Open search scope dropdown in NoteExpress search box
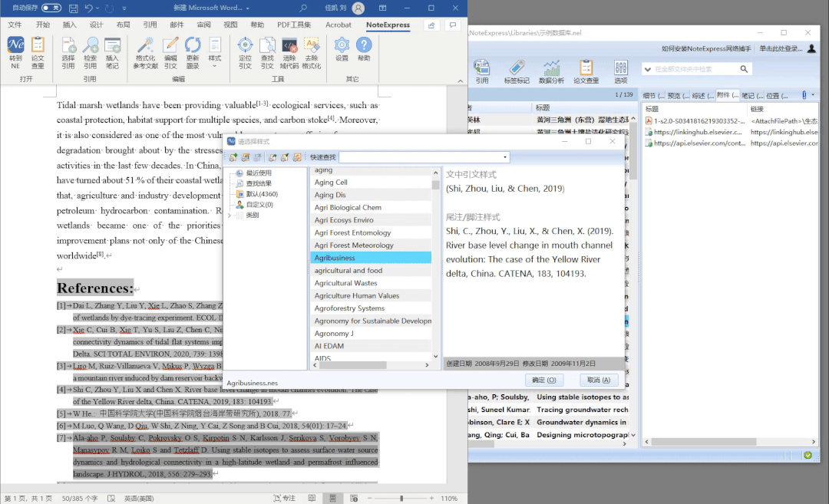829x504 pixels. pyautogui.click(x=648, y=69)
